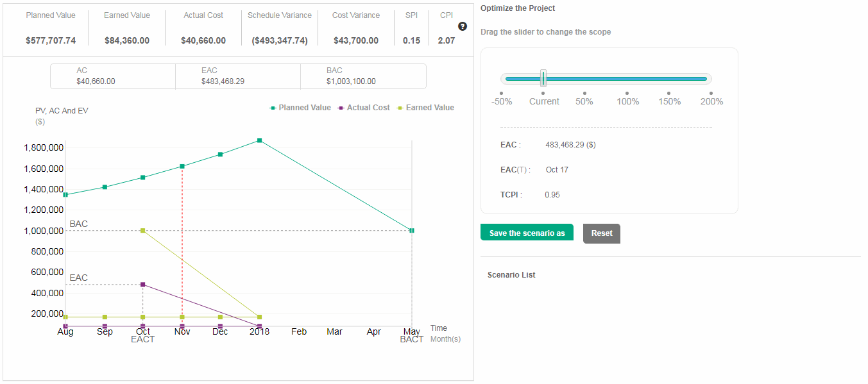The image size is (868, 384).
Task: Toggle Planned Value legend series
Action: pos(300,108)
